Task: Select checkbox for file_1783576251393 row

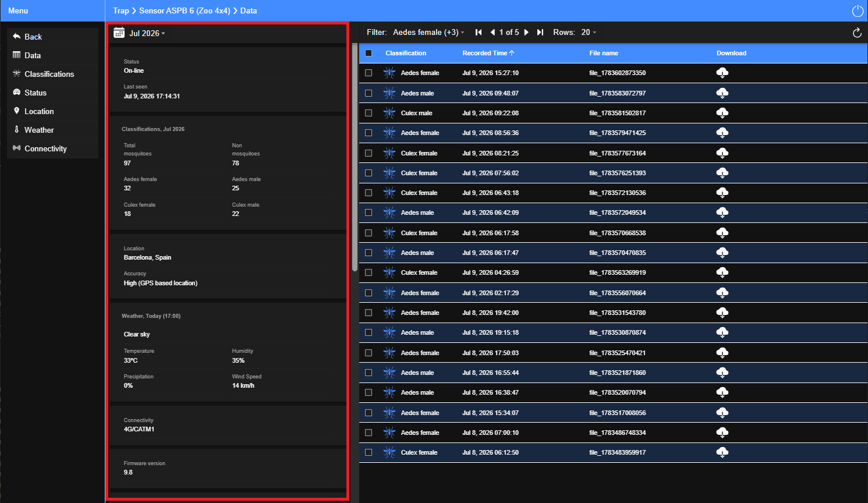Action: pos(369,173)
